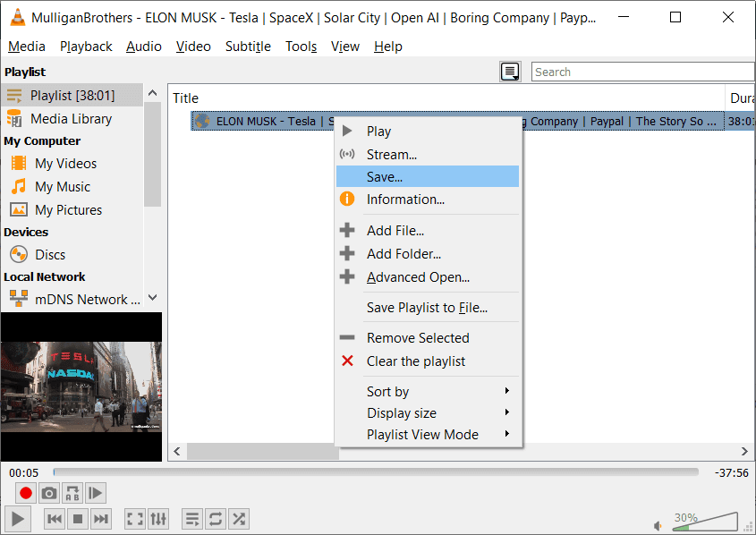Take a snapshot with the camera icon
Screen dimensions: 756x535
pyautogui.click(x=48, y=493)
